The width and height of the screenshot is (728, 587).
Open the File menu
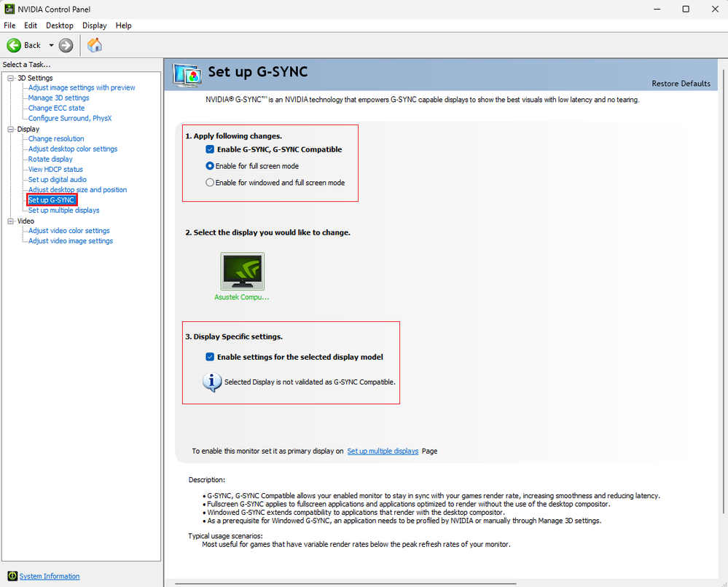coord(9,25)
